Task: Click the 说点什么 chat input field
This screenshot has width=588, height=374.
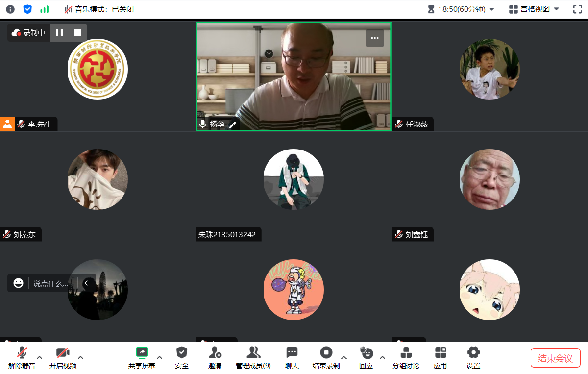Action: [x=51, y=283]
